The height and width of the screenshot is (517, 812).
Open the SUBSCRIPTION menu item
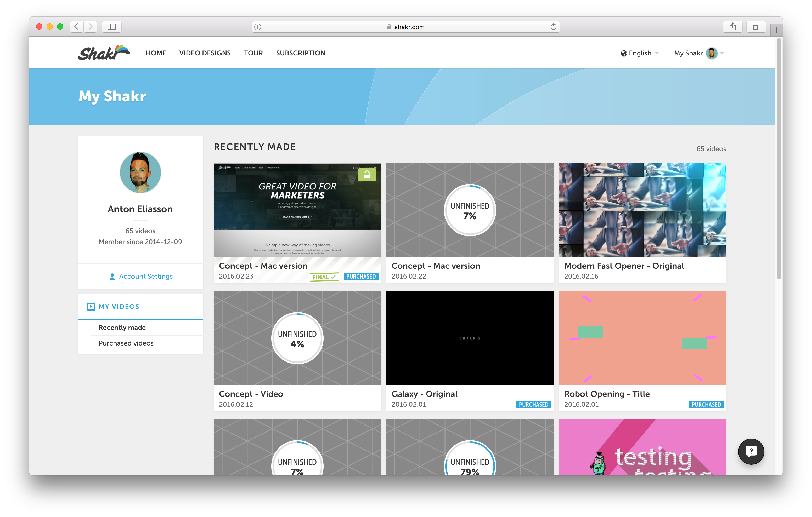coord(301,53)
